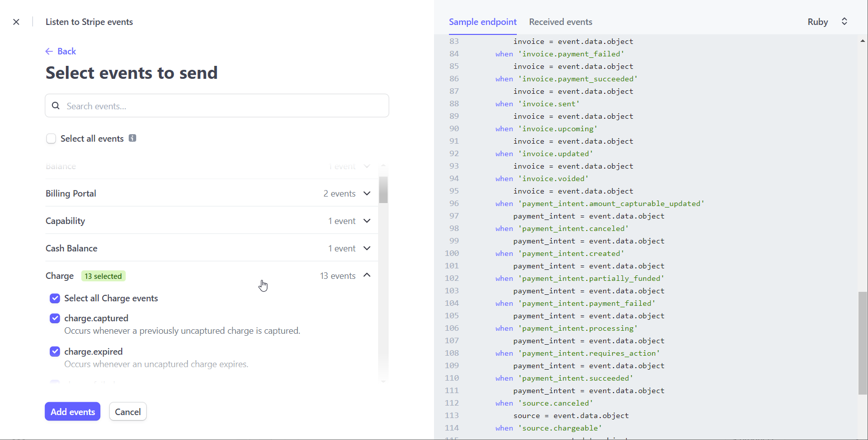Click the event list scrollbar thumb

pos(383,190)
